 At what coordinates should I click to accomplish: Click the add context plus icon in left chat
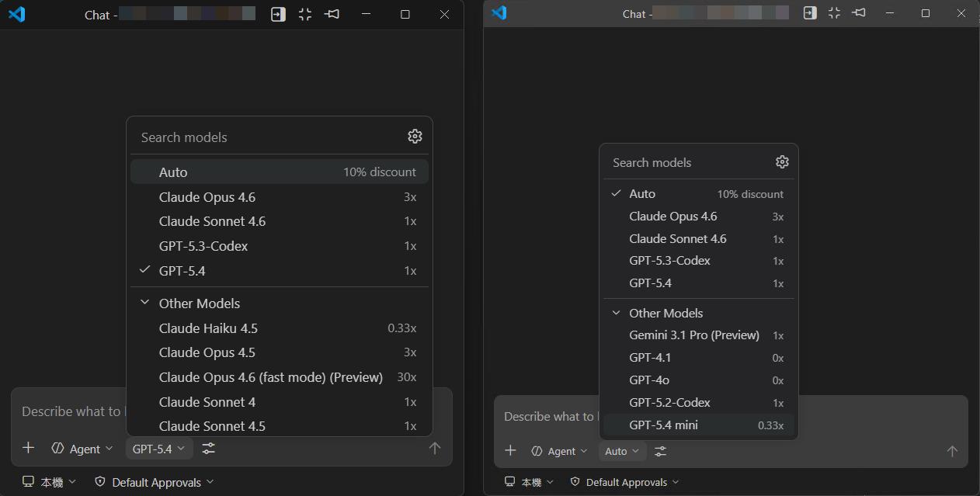(29, 448)
